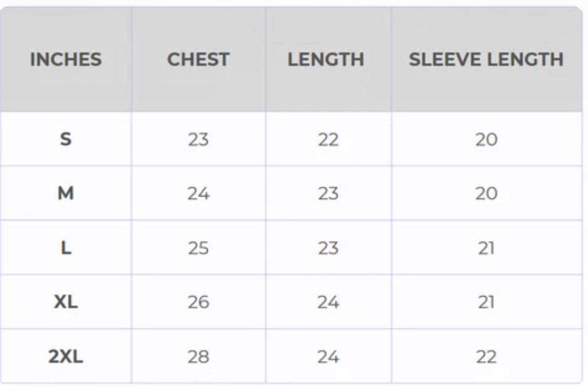Select chest value 26 in XL row
588x388 pixels.
(198, 302)
